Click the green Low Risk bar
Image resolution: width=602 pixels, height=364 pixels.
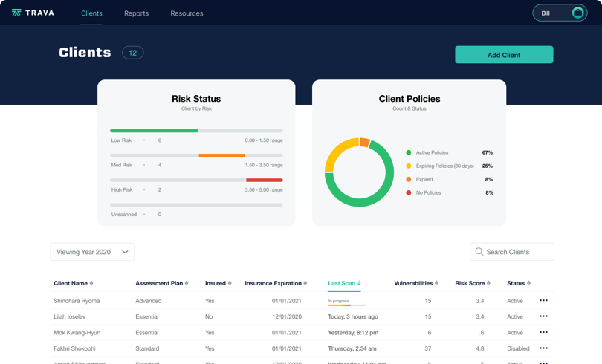pos(154,131)
